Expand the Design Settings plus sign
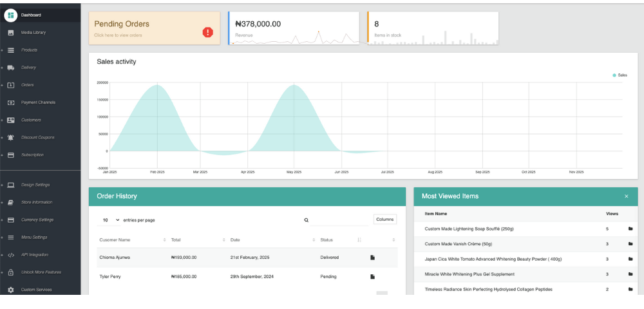 [x=2, y=185]
